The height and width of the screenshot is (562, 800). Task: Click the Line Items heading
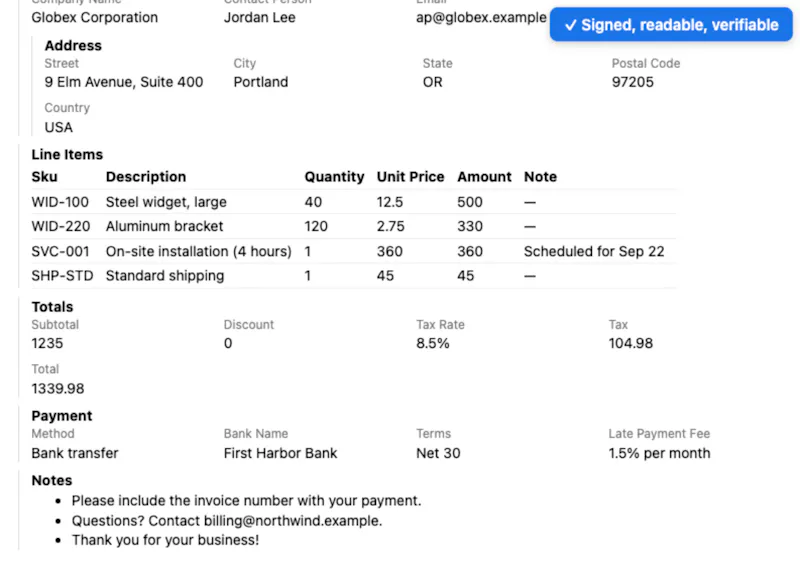(x=67, y=155)
